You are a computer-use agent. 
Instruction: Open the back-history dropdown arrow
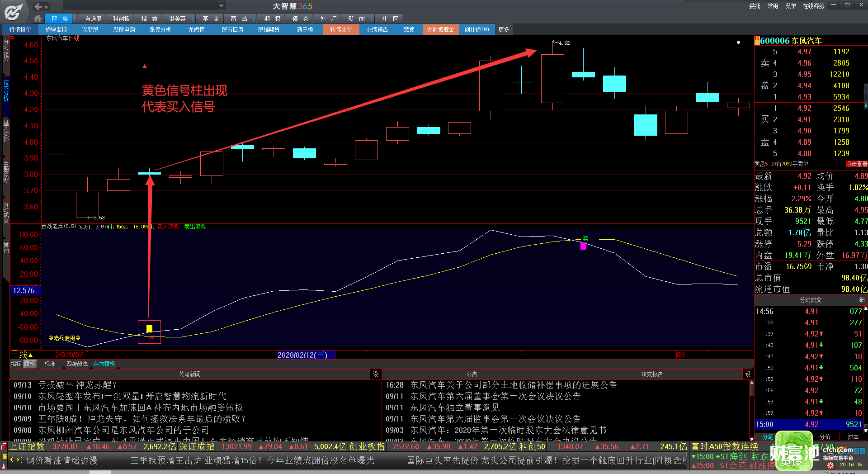(46, 7)
